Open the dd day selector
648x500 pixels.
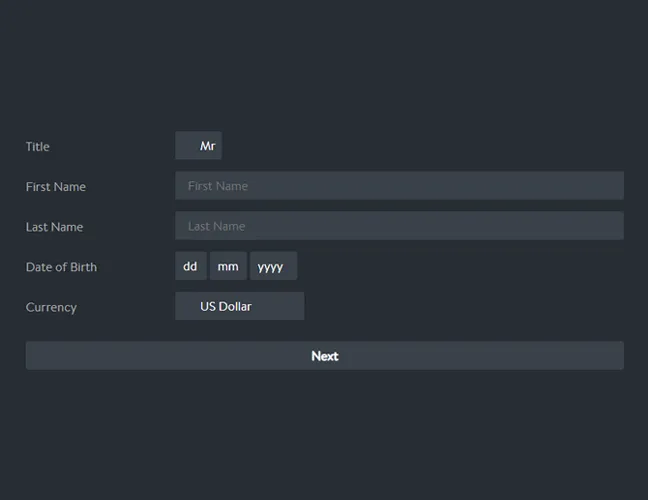point(190,266)
